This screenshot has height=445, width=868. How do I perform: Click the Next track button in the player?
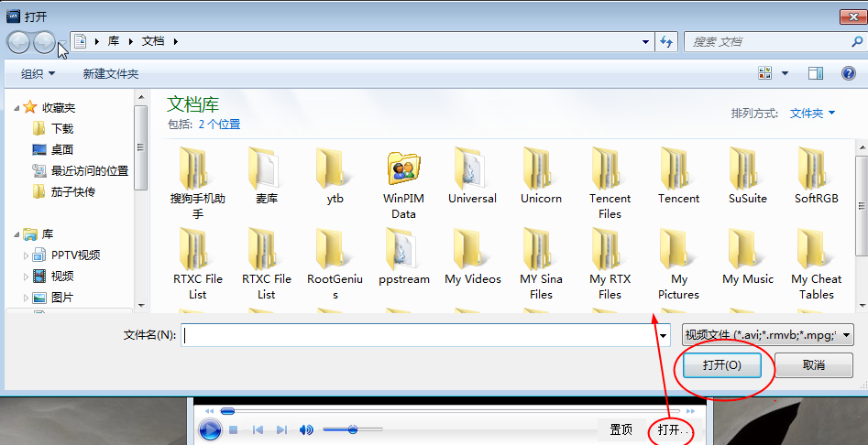click(281, 429)
